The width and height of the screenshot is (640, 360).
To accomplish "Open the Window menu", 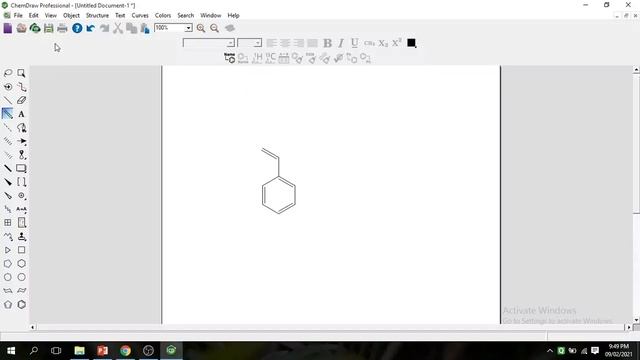I will [211, 16].
